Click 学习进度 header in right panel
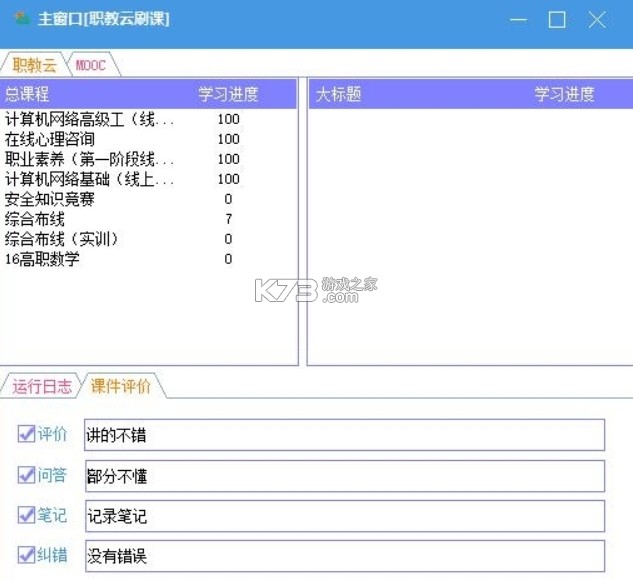 (564, 94)
